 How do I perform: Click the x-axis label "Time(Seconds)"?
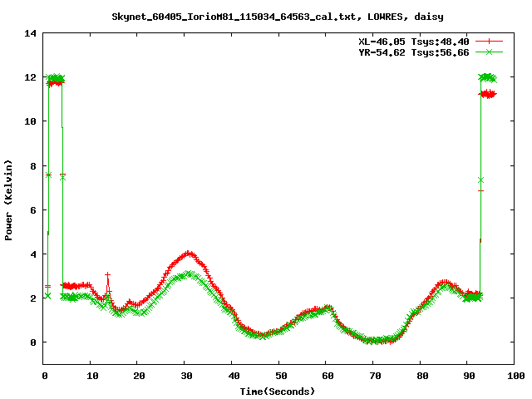coord(277,392)
